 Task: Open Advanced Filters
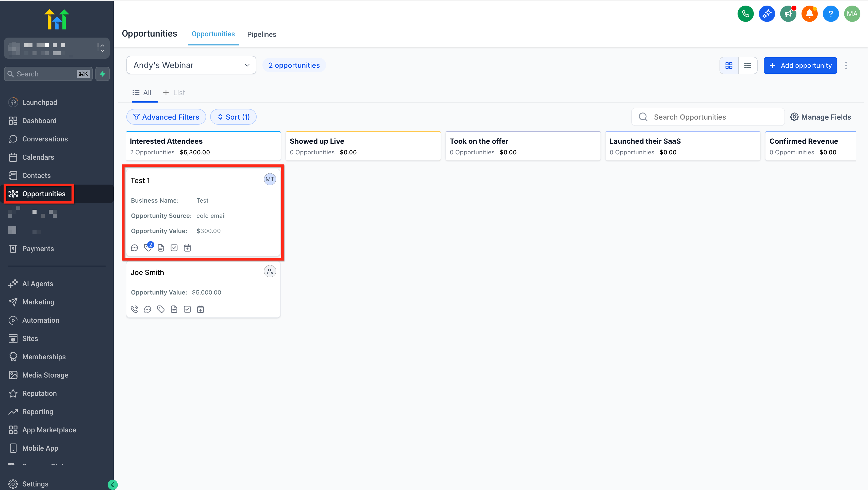166,117
